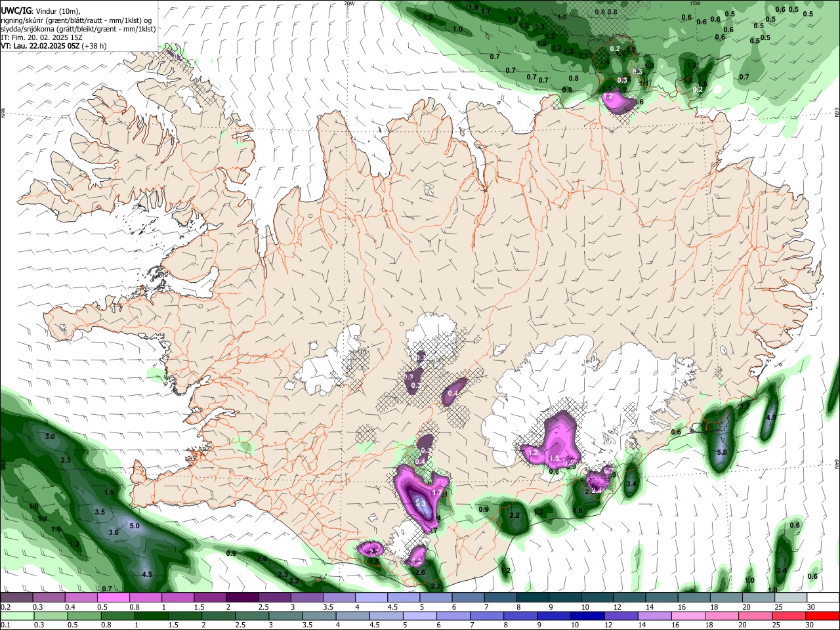Select the dark teal swatch between 9 and 10, top legend row
Image resolution: width=840 pixels, height=630 pixels.
pos(564,598)
